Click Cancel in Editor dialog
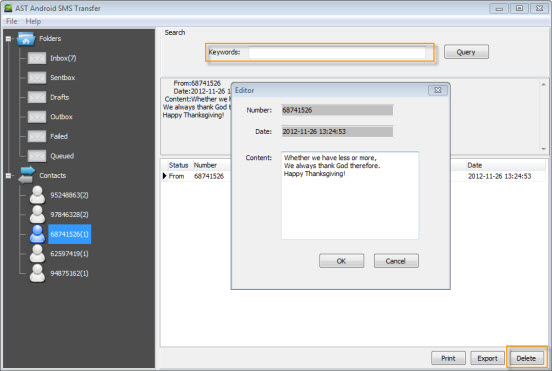 click(x=396, y=261)
